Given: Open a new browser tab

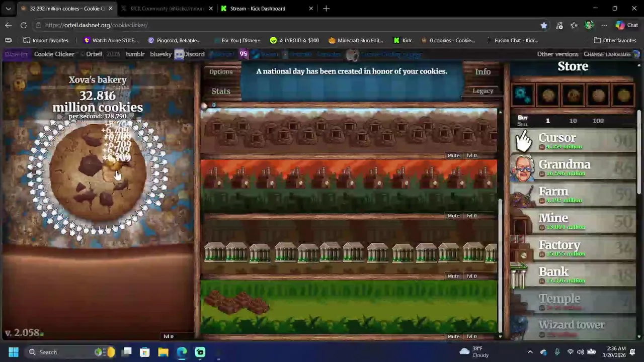Looking at the screenshot, I should [327, 9].
